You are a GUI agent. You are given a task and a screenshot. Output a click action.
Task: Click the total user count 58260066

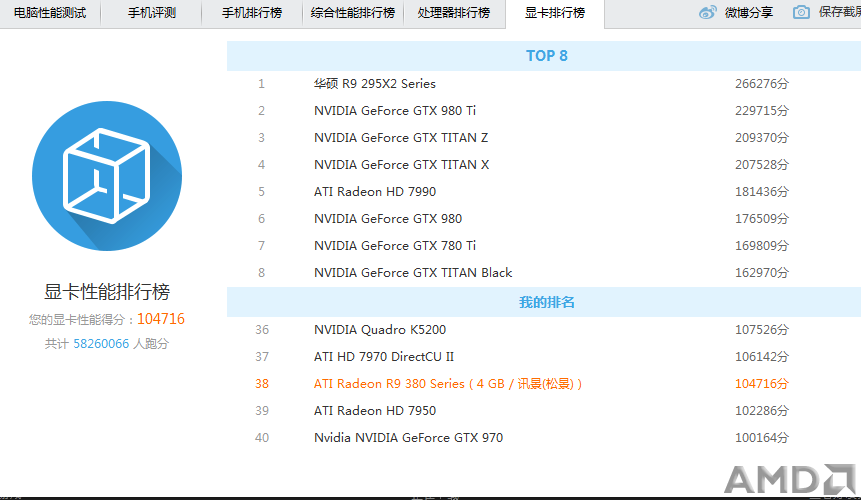click(101, 344)
